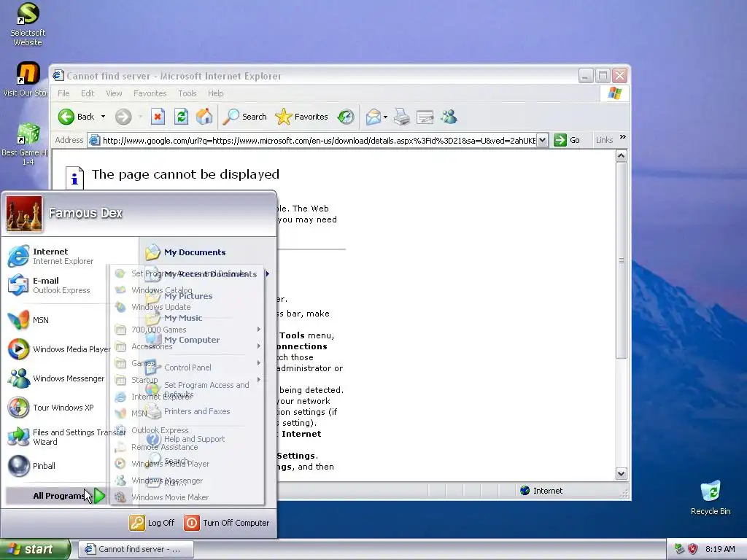Open Visit Our Store desktop shortcut
Image resolution: width=747 pixels, height=560 pixels.
click(x=26, y=79)
